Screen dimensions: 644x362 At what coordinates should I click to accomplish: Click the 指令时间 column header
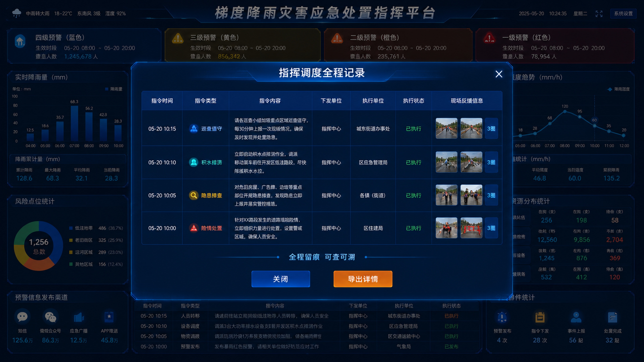[x=162, y=101]
